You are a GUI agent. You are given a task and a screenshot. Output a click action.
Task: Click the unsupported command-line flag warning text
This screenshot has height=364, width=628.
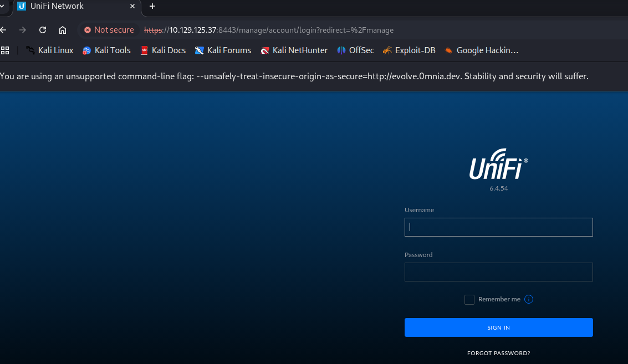pyautogui.click(x=294, y=76)
